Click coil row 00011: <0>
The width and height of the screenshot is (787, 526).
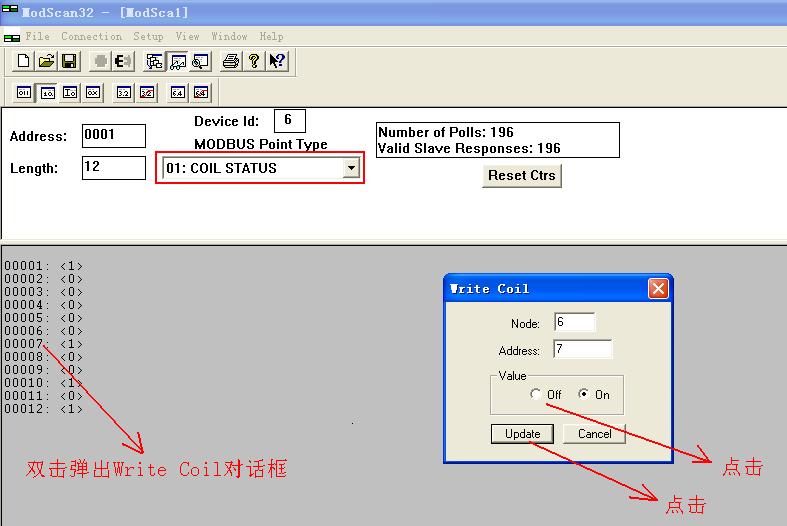tap(43, 396)
